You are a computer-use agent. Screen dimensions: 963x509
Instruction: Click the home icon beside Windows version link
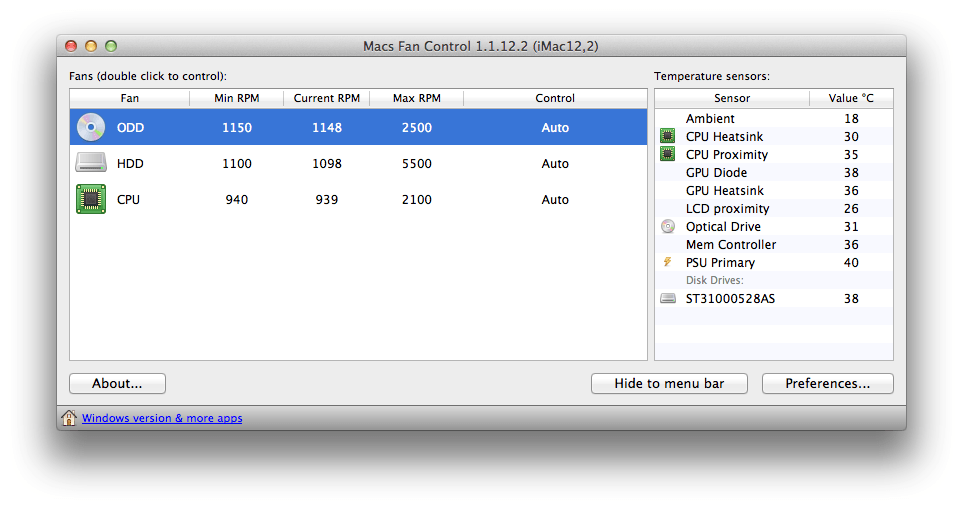coord(69,418)
